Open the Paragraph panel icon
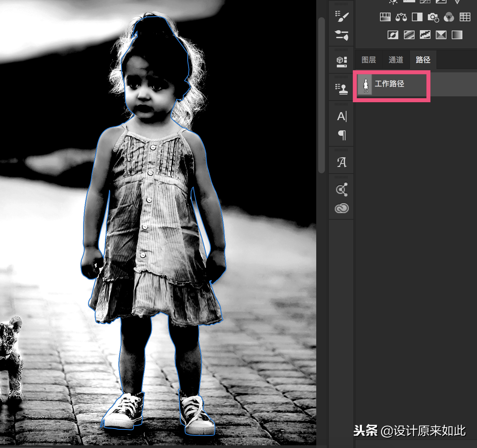The image size is (477, 448). tap(342, 135)
